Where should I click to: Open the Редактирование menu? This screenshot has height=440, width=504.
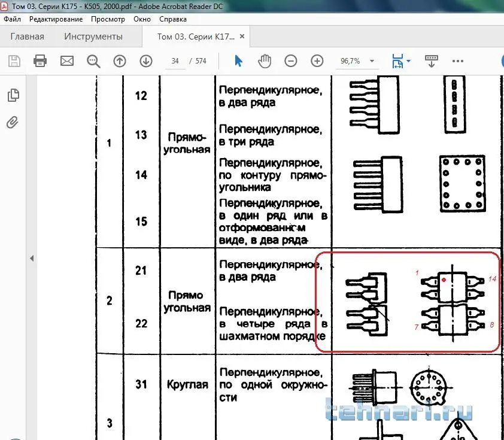(x=56, y=19)
